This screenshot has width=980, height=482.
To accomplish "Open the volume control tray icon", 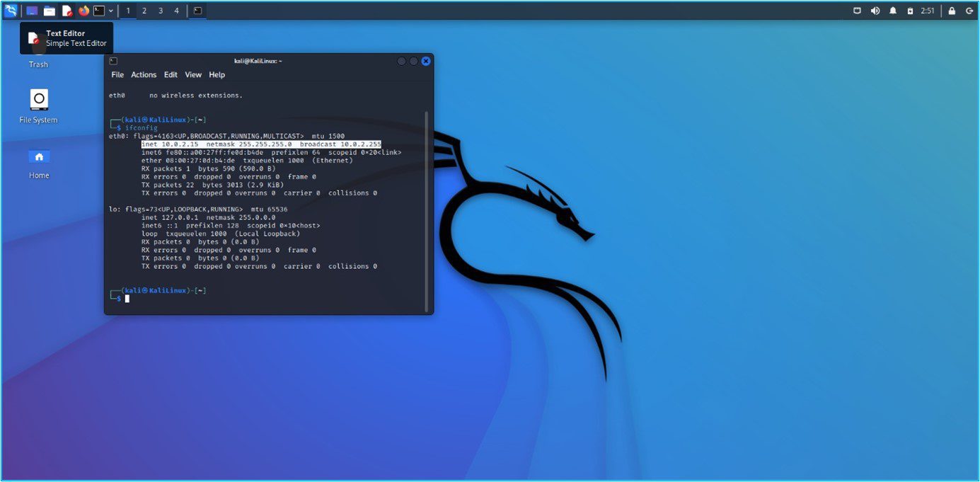I will (x=875, y=11).
